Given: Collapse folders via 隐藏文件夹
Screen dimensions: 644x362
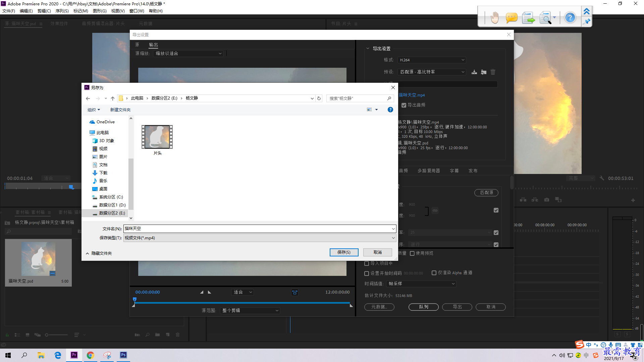Looking at the screenshot, I should (99, 253).
